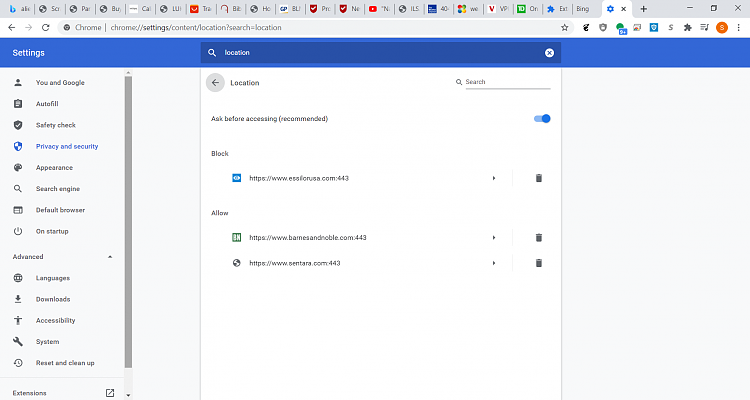Close the current Settings tab

click(x=623, y=9)
